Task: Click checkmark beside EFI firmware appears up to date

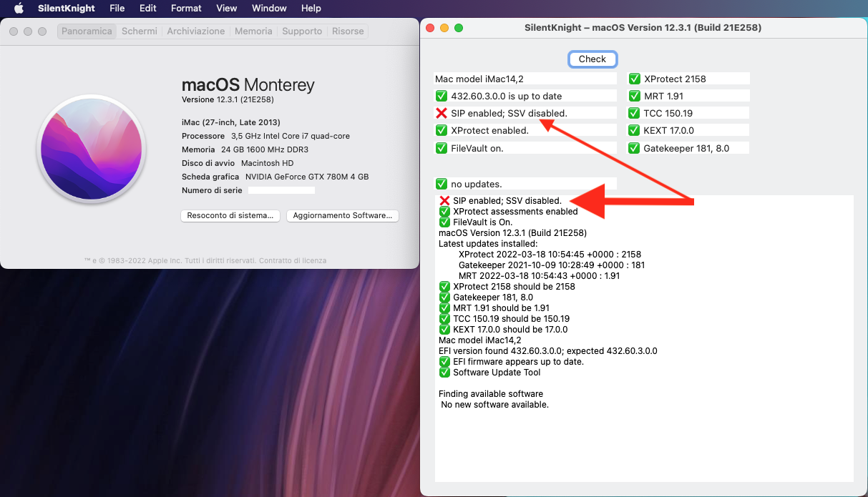Action: pos(444,362)
